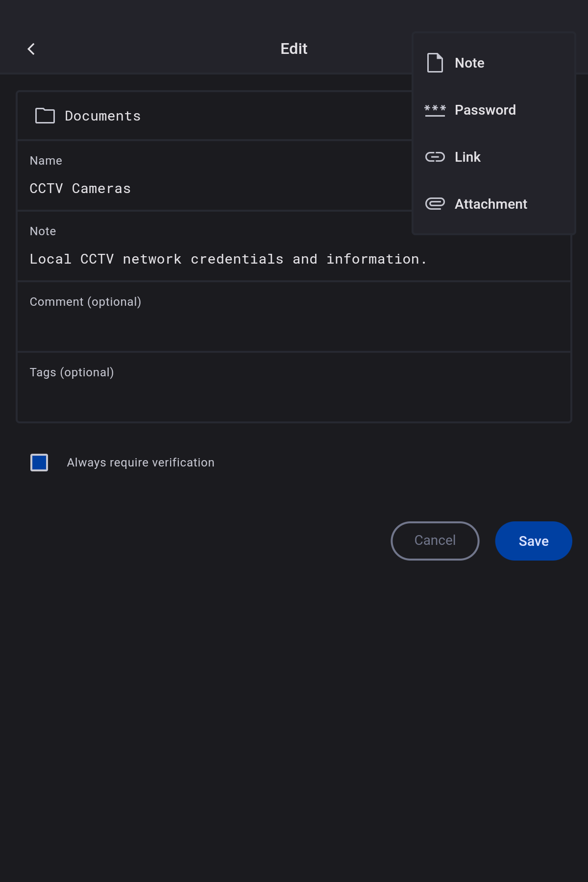Image resolution: width=588 pixels, height=882 pixels.
Task: Toggle the Always require verification checkbox
Action: point(39,463)
